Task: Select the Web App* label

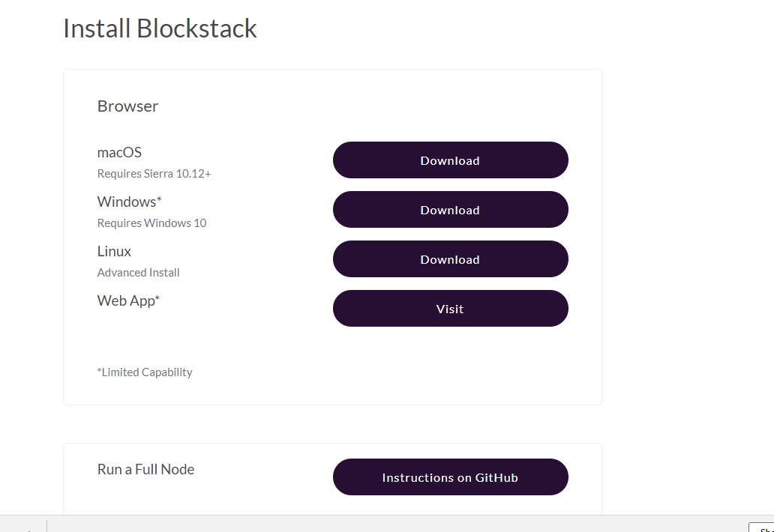Action: click(x=128, y=301)
